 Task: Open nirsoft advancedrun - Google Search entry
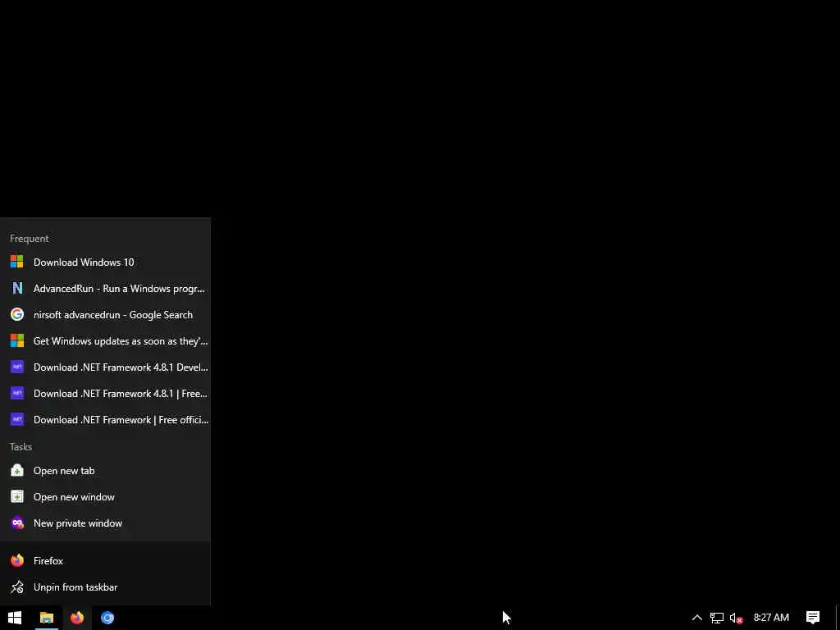click(x=105, y=314)
